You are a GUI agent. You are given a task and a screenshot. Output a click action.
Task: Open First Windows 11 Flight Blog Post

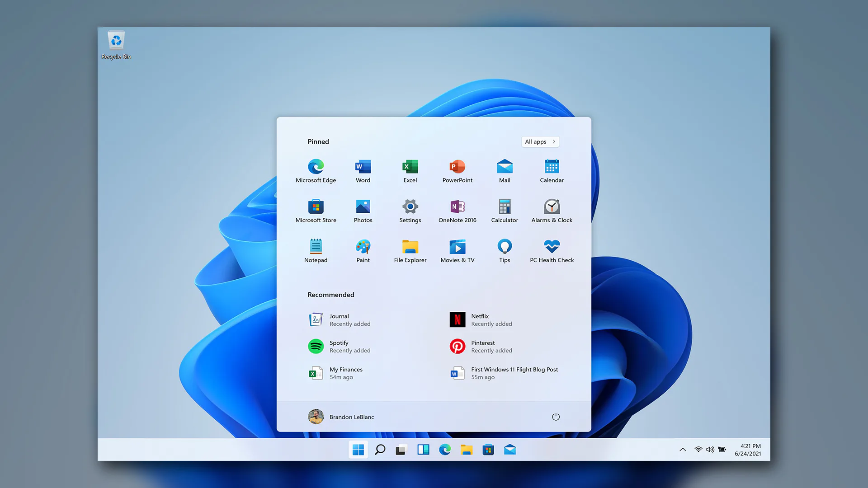point(504,373)
